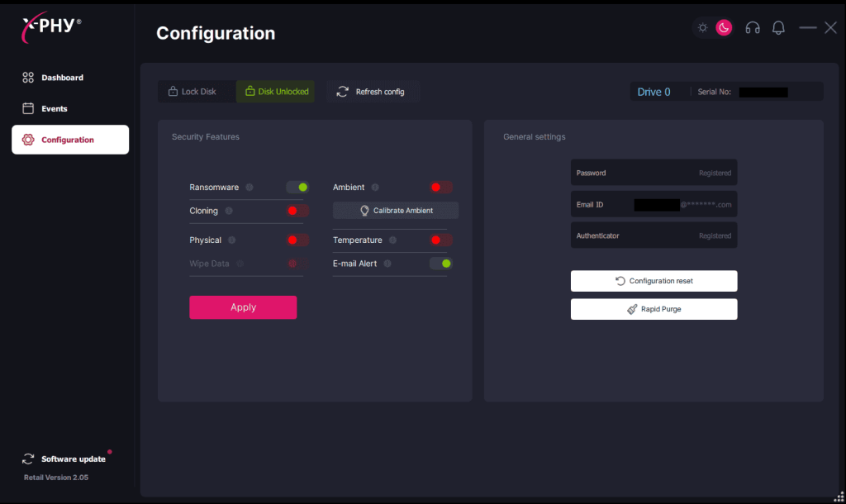
Task: Select the dark mode moon icon
Action: (x=724, y=28)
